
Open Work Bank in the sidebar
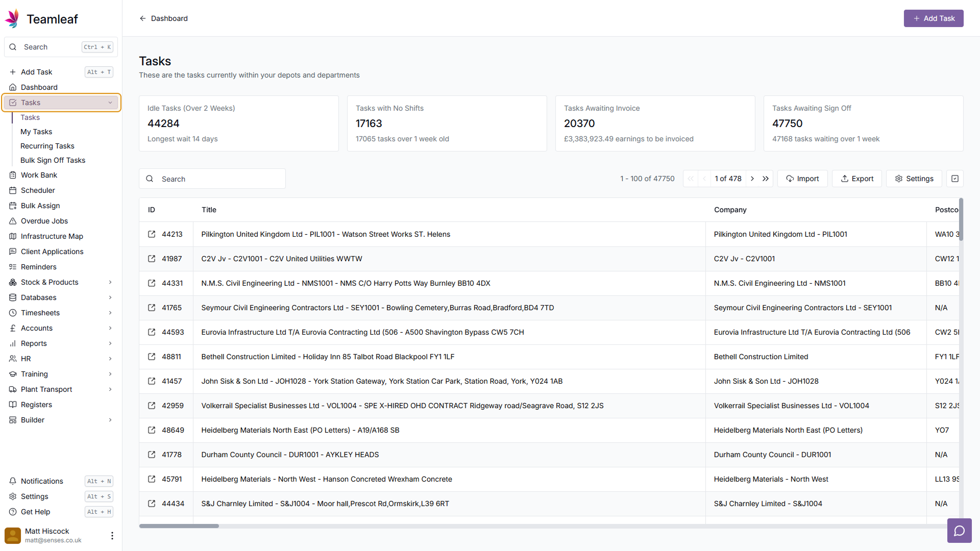pyautogui.click(x=61, y=175)
